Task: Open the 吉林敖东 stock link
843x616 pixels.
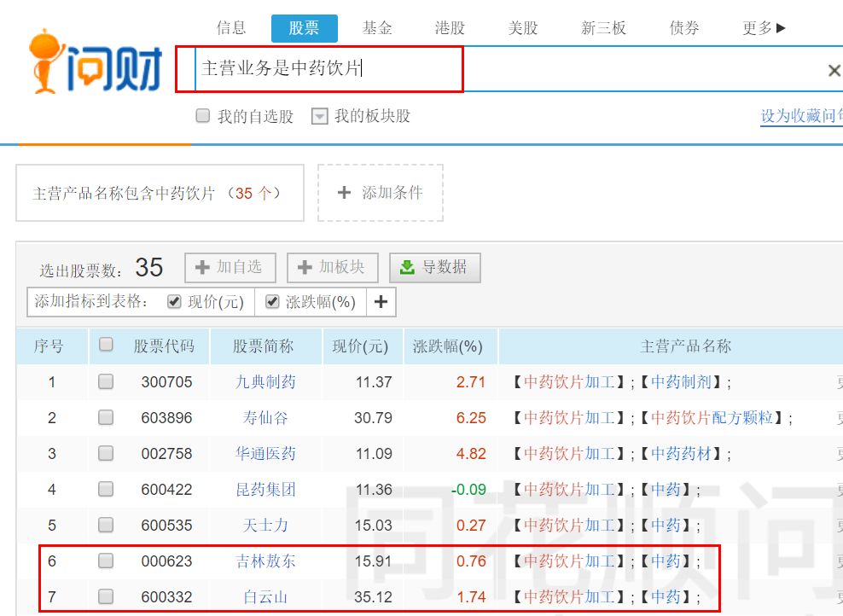Action: click(x=265, y=561)
